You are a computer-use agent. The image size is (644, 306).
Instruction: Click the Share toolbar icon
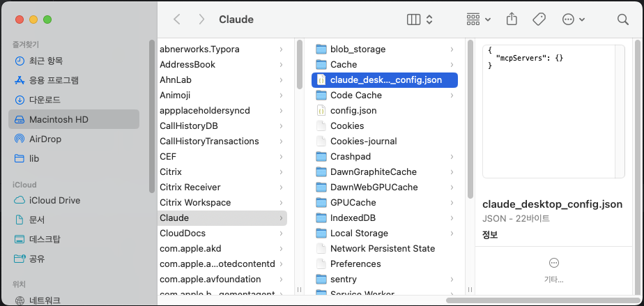click(512, 20)
